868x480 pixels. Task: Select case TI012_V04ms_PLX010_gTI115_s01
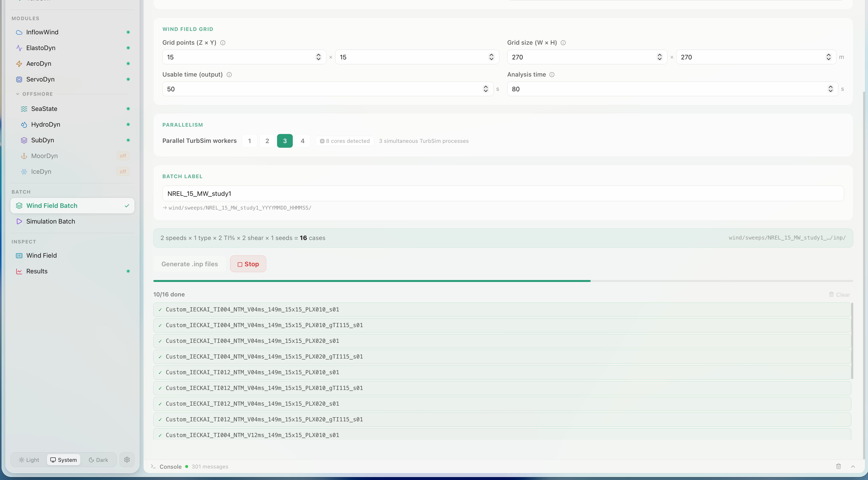coord(502,388)
